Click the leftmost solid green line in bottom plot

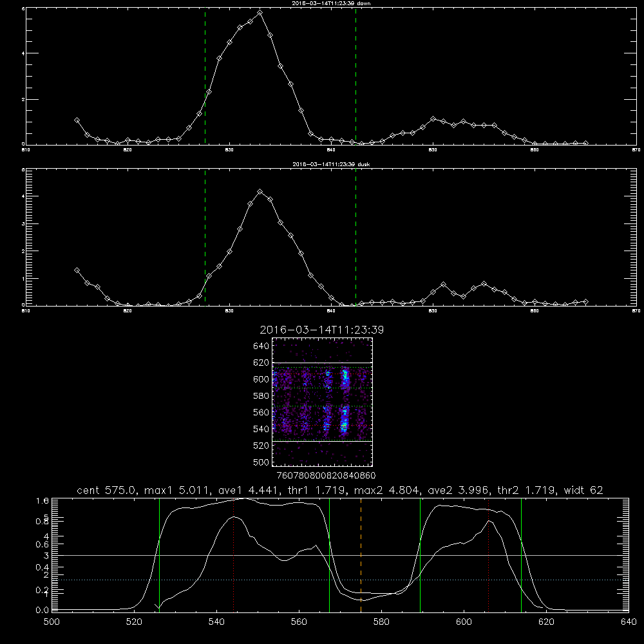click(159, 555)
